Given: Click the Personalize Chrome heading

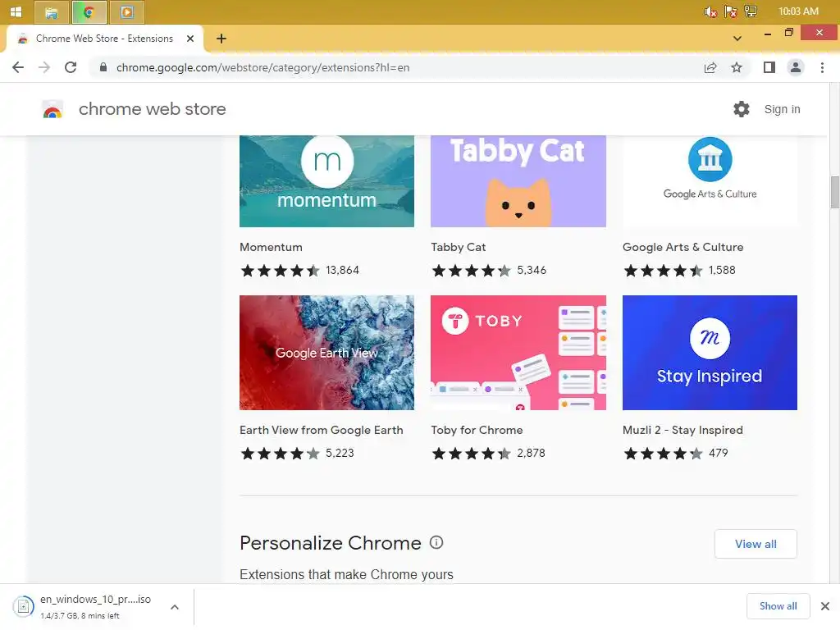Looking at the screenshot, I should (331, 543).
